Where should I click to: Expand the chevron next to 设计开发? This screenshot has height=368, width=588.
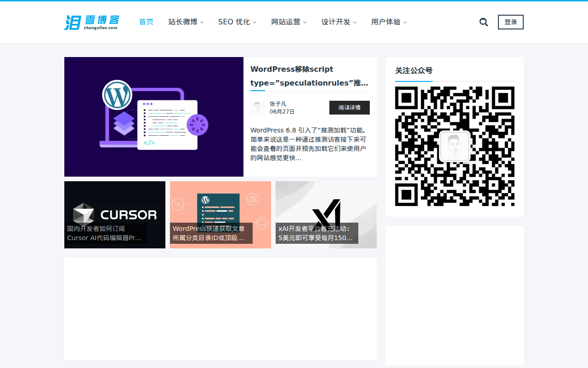pos(355,23)
